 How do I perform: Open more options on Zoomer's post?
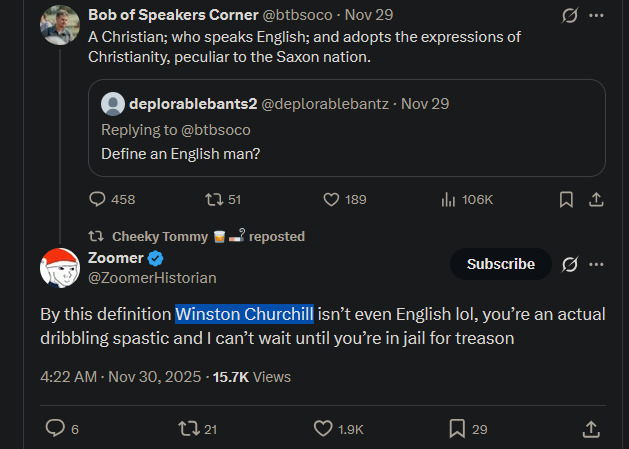597,264
